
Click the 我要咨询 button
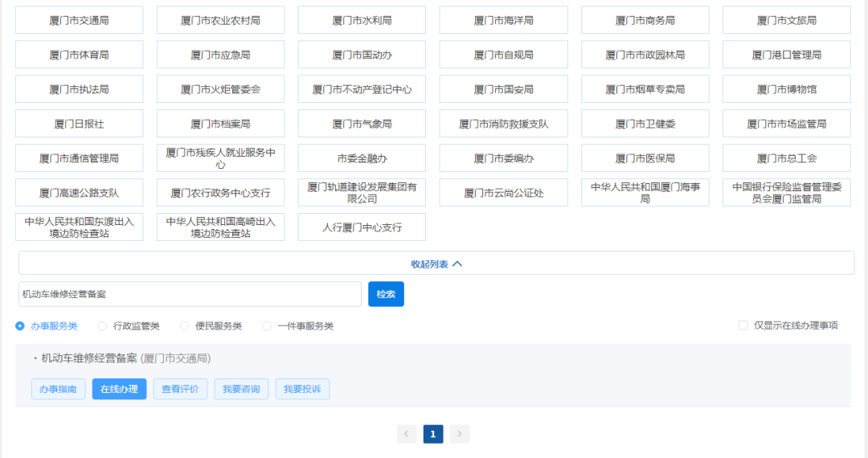pos(241,390)
